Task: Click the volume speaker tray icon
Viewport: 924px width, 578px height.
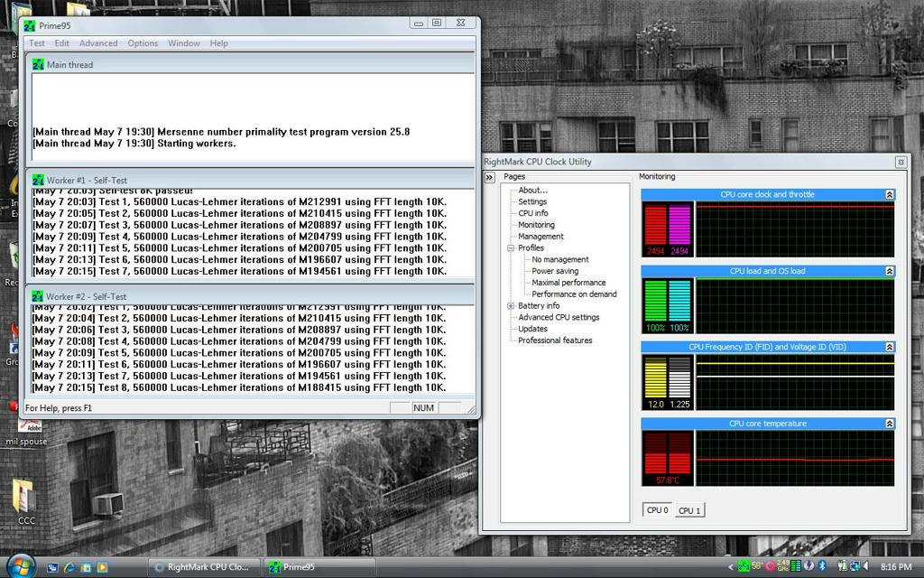Action: (x=866, y=566)
